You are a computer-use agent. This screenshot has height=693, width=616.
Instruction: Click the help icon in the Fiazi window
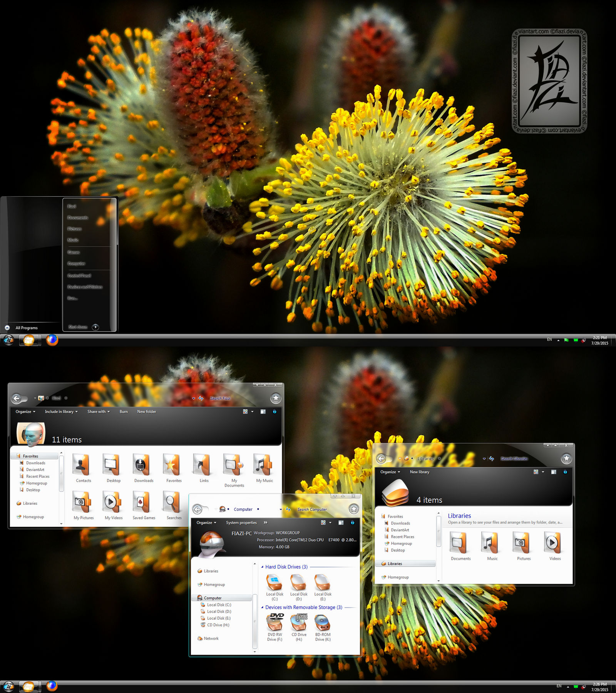point(275,412)
